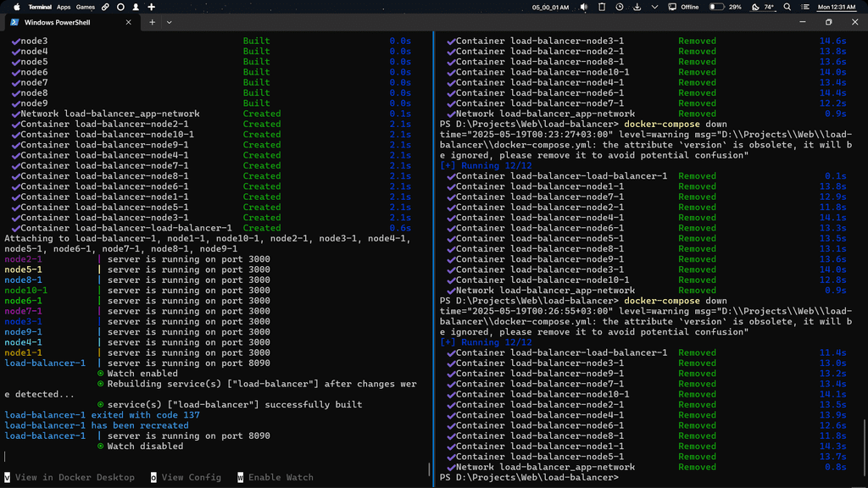Click the first 'docker-compose down' command
This screenshot has width=868, height=488.
[676, 125]
